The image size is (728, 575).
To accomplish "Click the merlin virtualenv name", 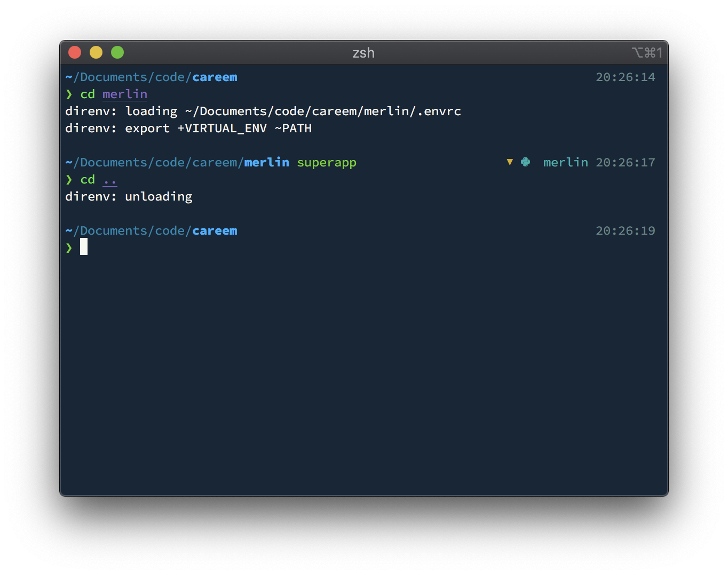I will [566, 162].
